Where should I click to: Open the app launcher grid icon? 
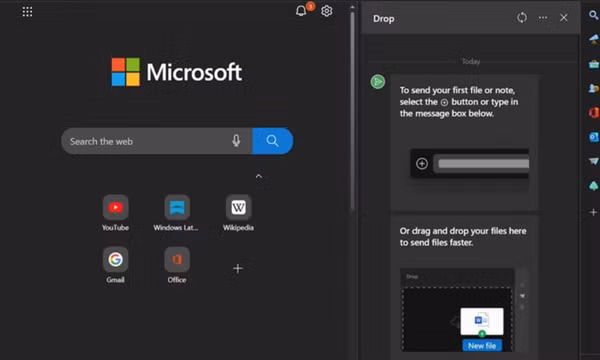[27, 11]
